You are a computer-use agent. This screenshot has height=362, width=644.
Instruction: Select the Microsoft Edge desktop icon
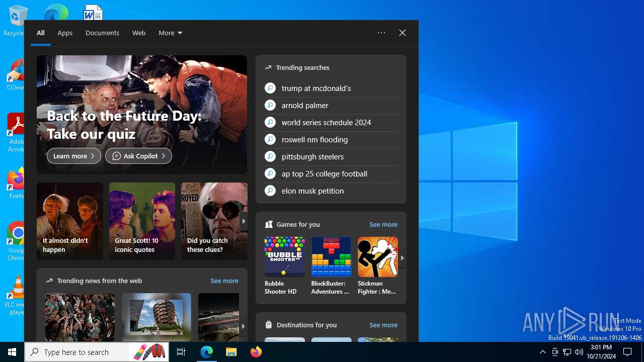pyautogui.click(x=56, y=12)
